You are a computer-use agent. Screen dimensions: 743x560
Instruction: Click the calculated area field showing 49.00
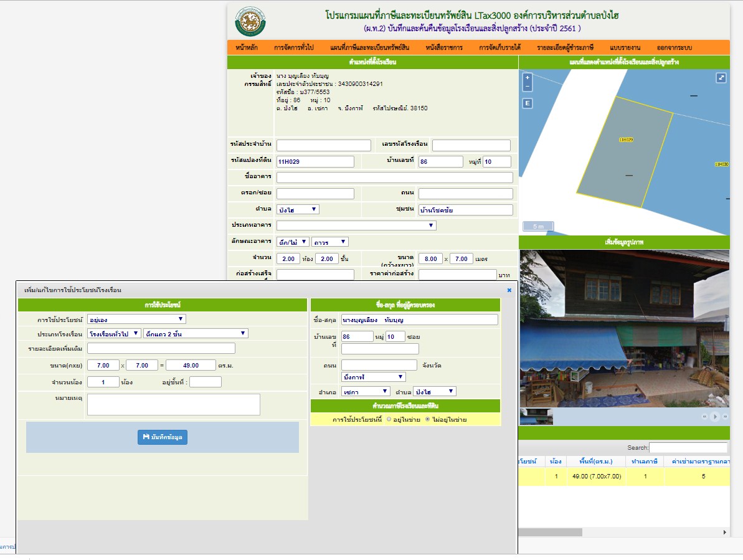click(x=191, y=365)
